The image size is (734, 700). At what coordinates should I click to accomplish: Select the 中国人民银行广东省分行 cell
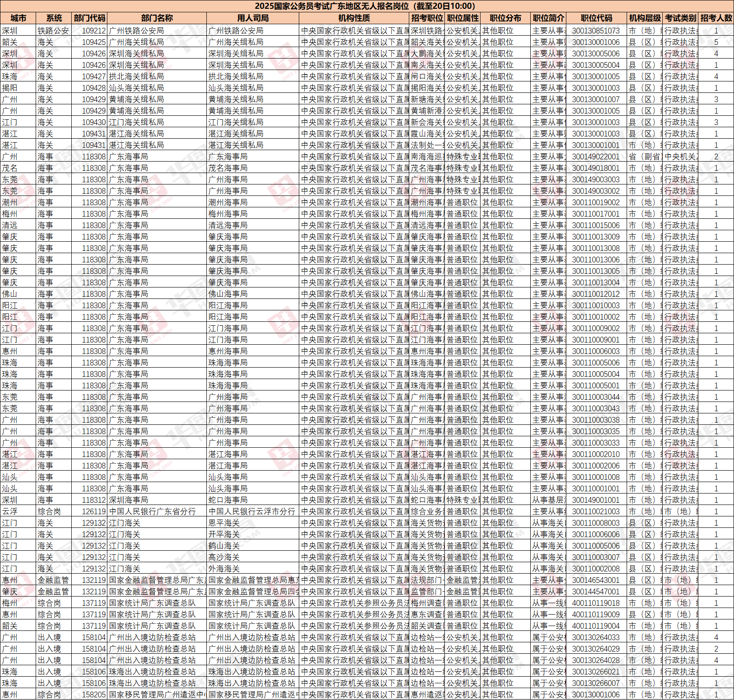coord(152,512)
